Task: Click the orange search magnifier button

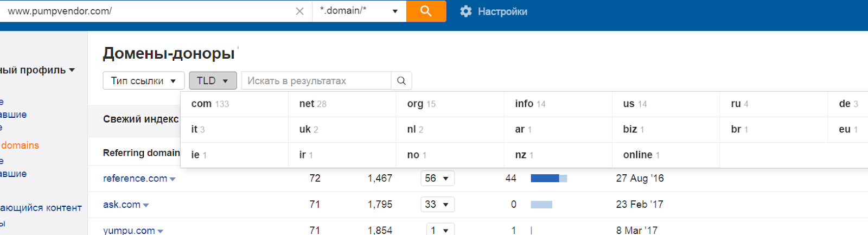Action: coord(426,11)
